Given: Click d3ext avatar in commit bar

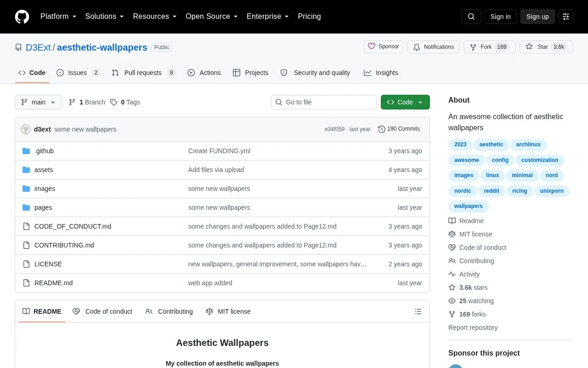Looking at the screenshot, I should 26,129.
